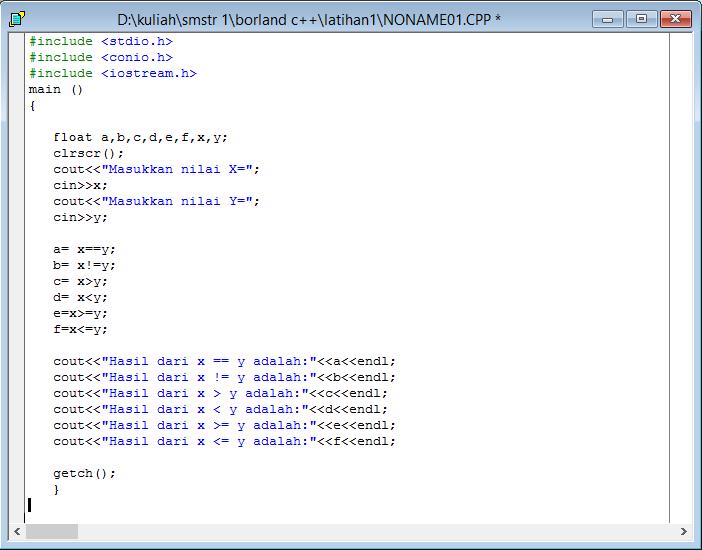This screenshot has width=702, height=550.
Task: Click the 'b= x!=y;' assignment
Action: (84, 266)
